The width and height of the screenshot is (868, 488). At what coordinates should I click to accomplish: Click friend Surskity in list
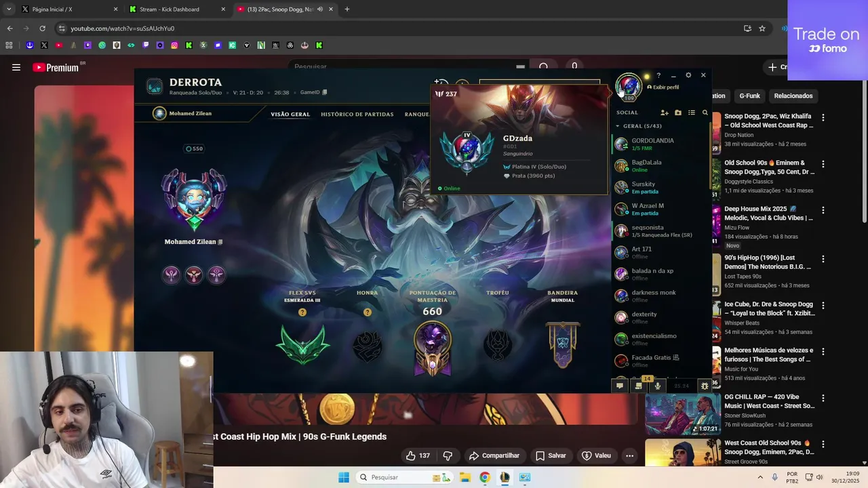click(661, 187)
